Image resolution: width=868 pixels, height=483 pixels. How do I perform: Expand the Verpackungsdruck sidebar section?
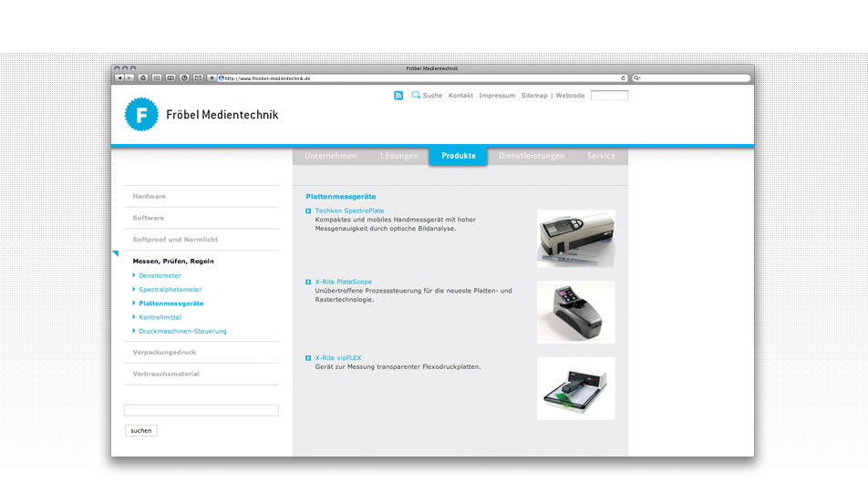164,353
